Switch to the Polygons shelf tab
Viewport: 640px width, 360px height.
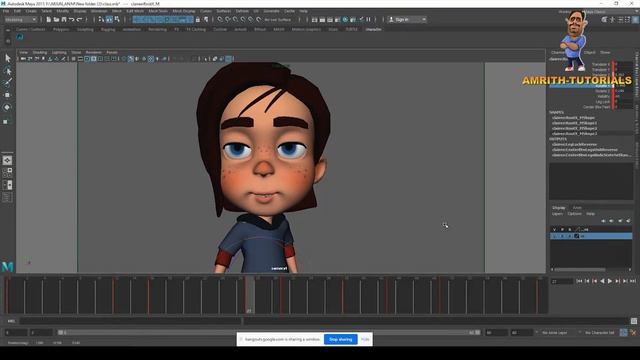[61, 29]
